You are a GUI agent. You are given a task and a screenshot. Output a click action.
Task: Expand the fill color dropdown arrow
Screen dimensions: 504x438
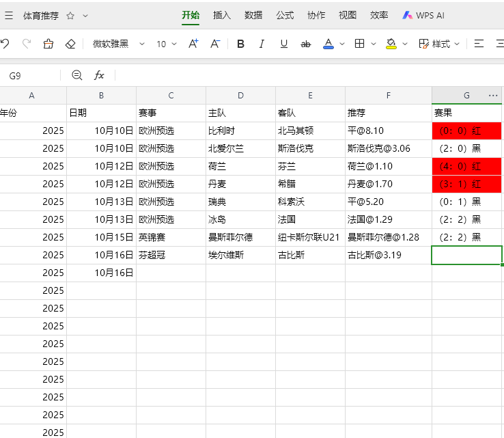(x=405, y=44)
